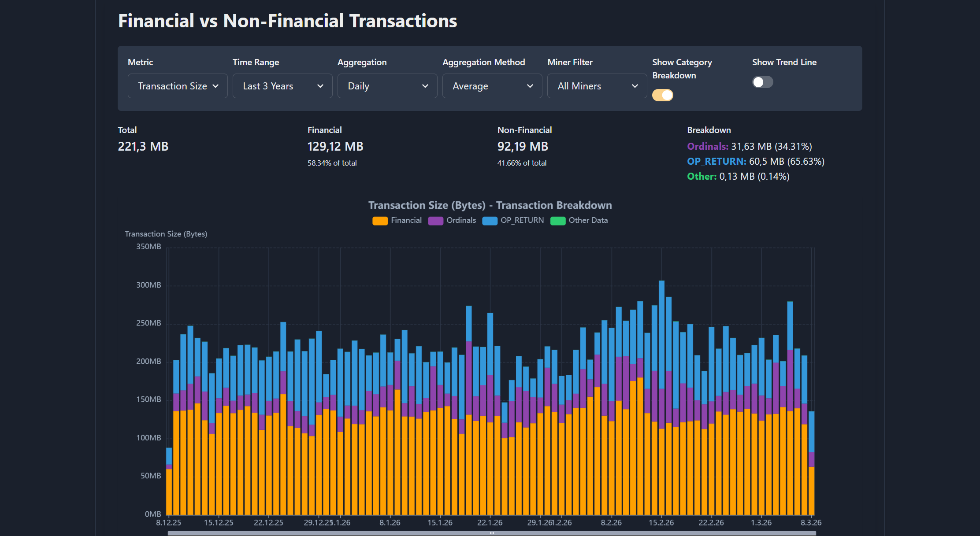Click the Ordinals breakdown label
The height and width of the screenshot is (536, 980).
(708, 146)
